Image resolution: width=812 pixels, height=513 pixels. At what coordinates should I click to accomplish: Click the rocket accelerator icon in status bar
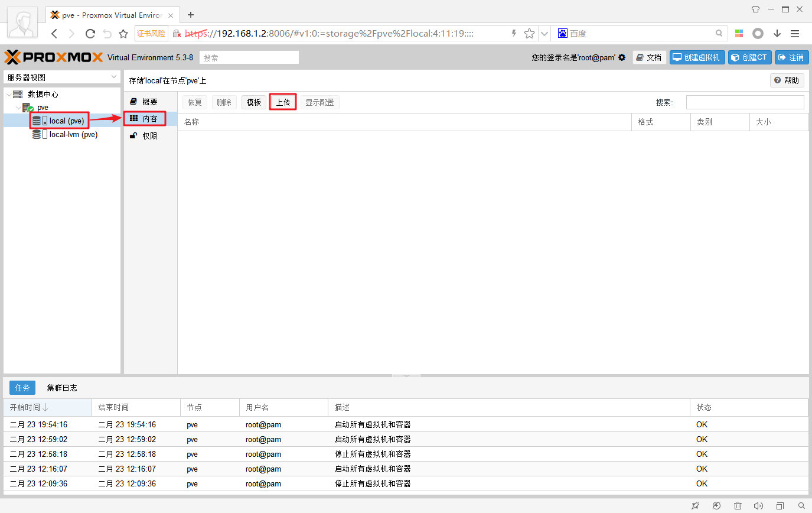click(x=695, y=506)
